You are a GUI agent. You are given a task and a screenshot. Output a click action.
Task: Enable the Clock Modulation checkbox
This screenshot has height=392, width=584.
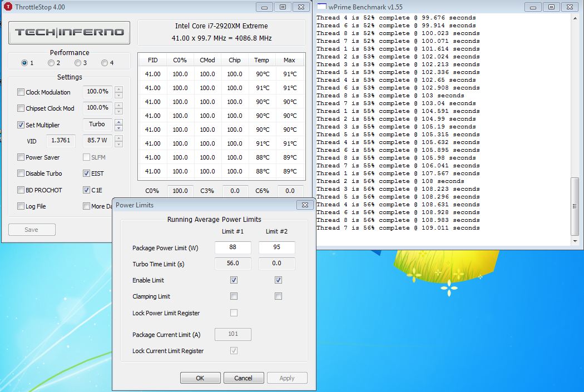click(21, 92)
